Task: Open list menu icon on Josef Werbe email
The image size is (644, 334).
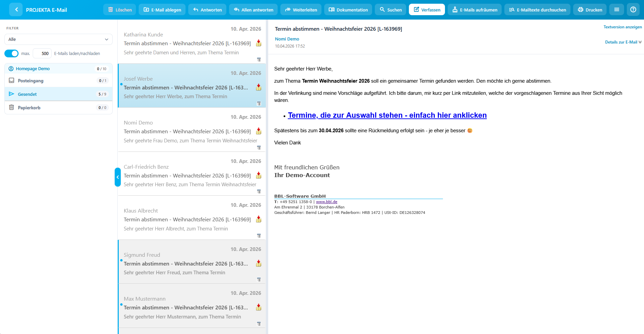Action: 259,104
